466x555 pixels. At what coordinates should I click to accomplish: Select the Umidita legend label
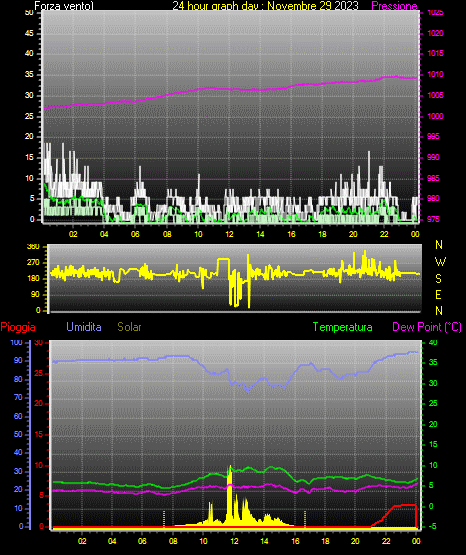[x=84, y=327]
